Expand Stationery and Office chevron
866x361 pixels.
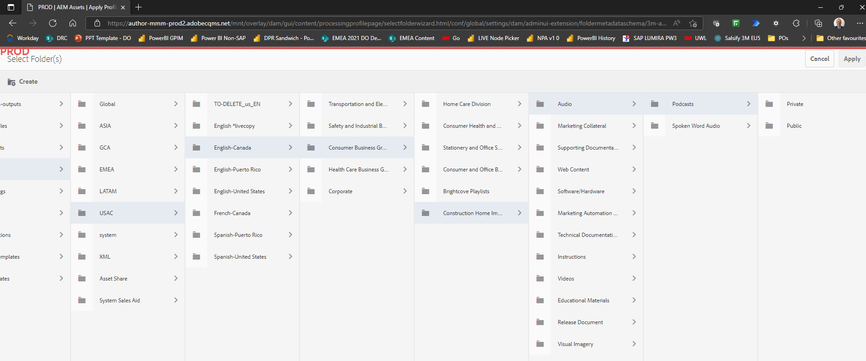pyautogui.click(x=519, y=147)
